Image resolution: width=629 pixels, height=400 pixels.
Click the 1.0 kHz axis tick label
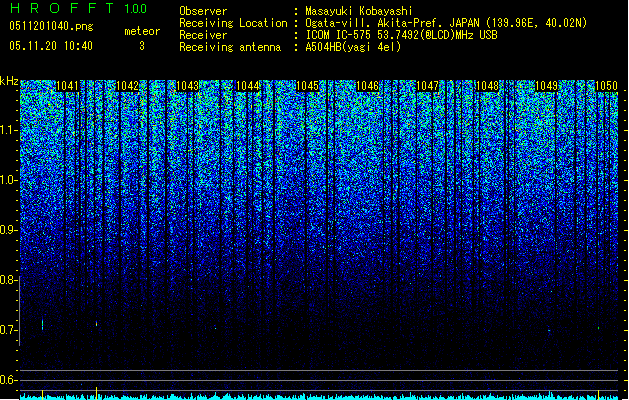coord(9,180)
